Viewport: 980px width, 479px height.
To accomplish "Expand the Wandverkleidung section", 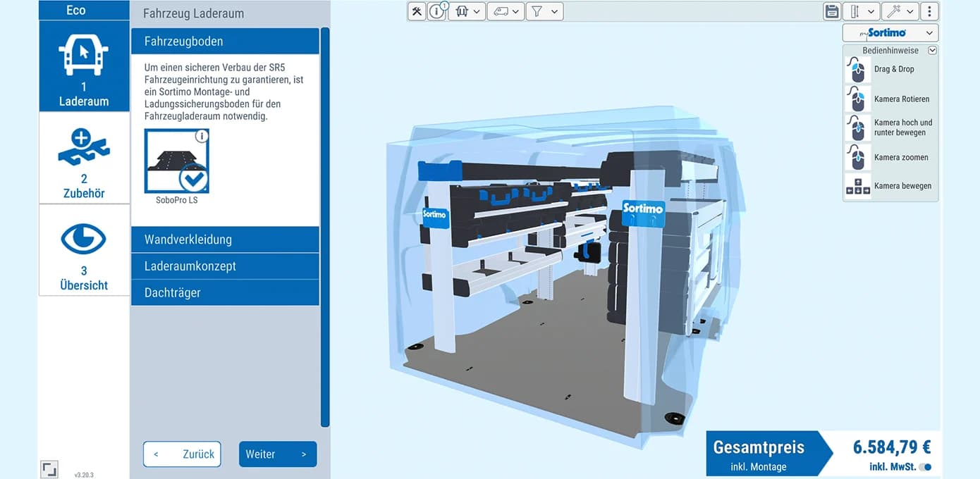I will [x=225, y=240].
